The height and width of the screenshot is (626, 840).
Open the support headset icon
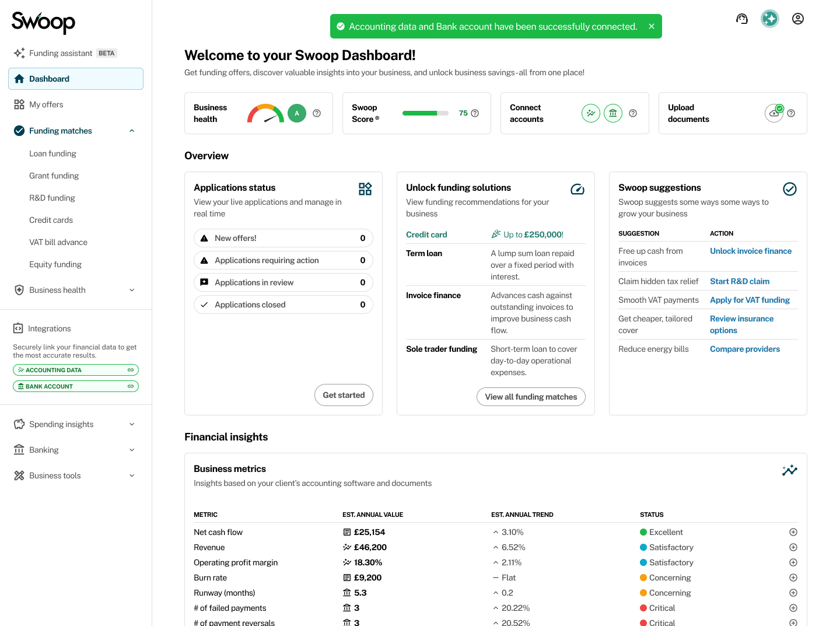[x=741, y=19]
